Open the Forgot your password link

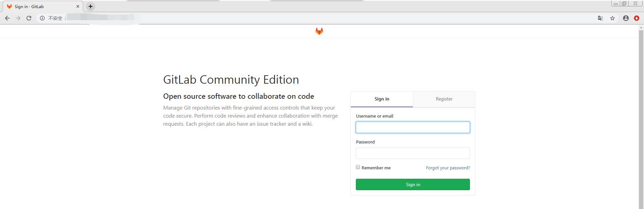pos(448,168)
